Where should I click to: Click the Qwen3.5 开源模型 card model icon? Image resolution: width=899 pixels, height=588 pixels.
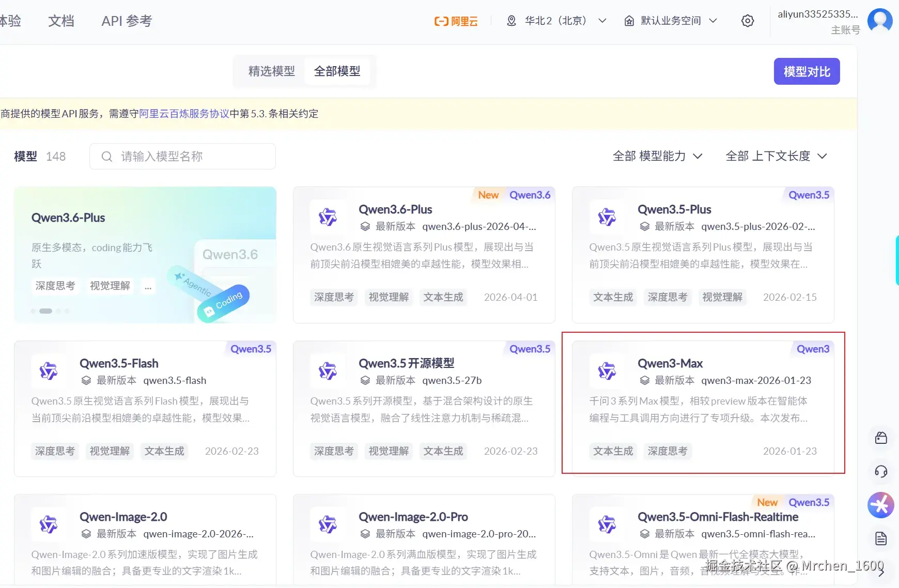tap(328, 371)
